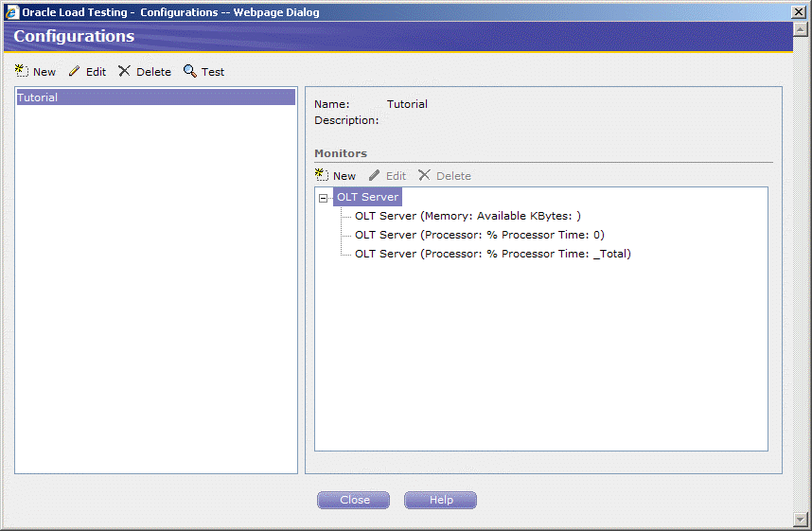Close the Webpage Dialog window
Image resolution: width=812 pixels, height=531 pixels.
pos(799,12)
